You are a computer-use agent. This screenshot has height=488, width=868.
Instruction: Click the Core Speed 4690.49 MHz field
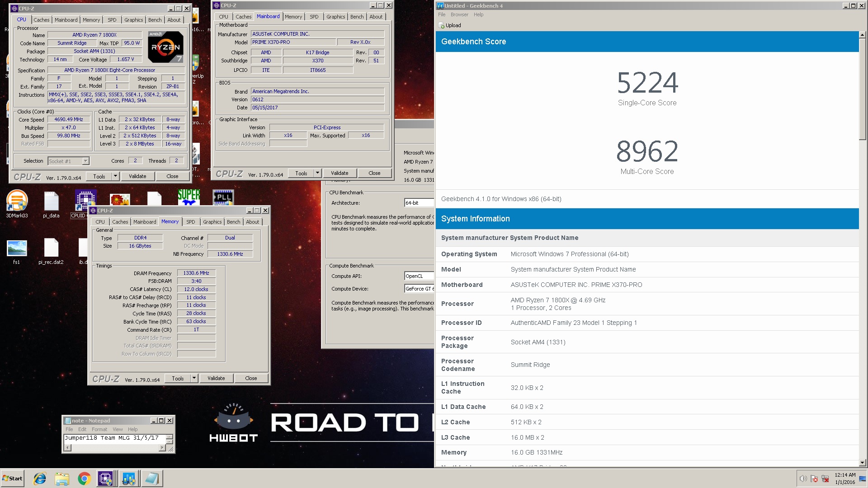(x=69, y=119)
